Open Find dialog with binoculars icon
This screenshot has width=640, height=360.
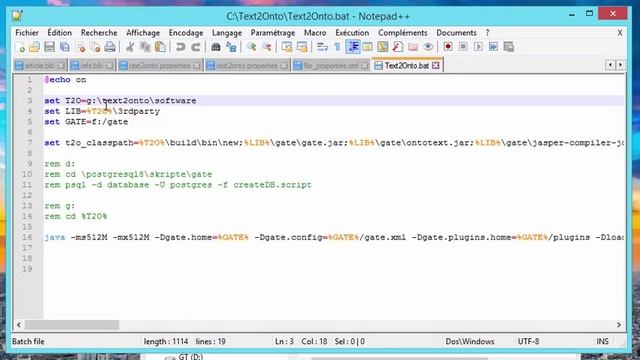pos(216,47)
